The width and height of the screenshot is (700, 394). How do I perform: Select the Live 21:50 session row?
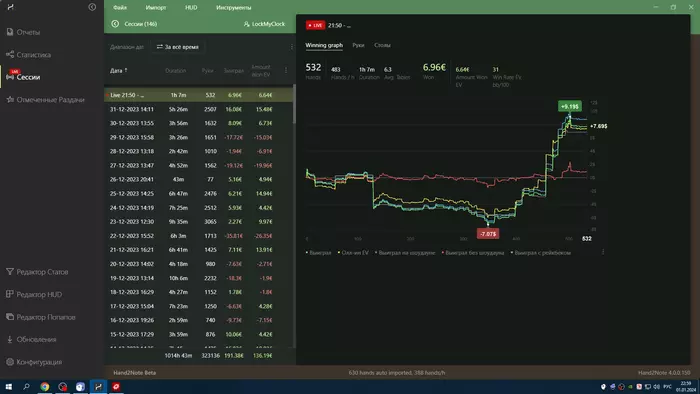coord(199,95)
